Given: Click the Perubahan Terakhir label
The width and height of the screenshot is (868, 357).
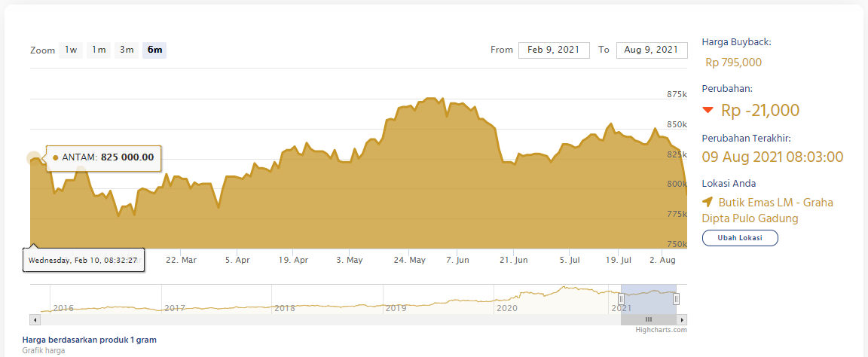Looking at the screenshot, I should click(746, 138).
